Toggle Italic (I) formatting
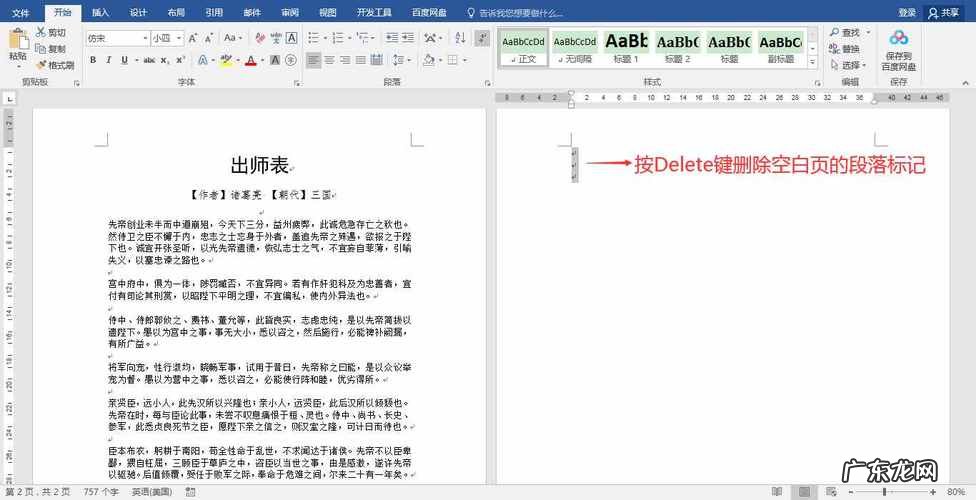Image resolution: width=976 pixels, height=500 pixels. coord(108,60)
